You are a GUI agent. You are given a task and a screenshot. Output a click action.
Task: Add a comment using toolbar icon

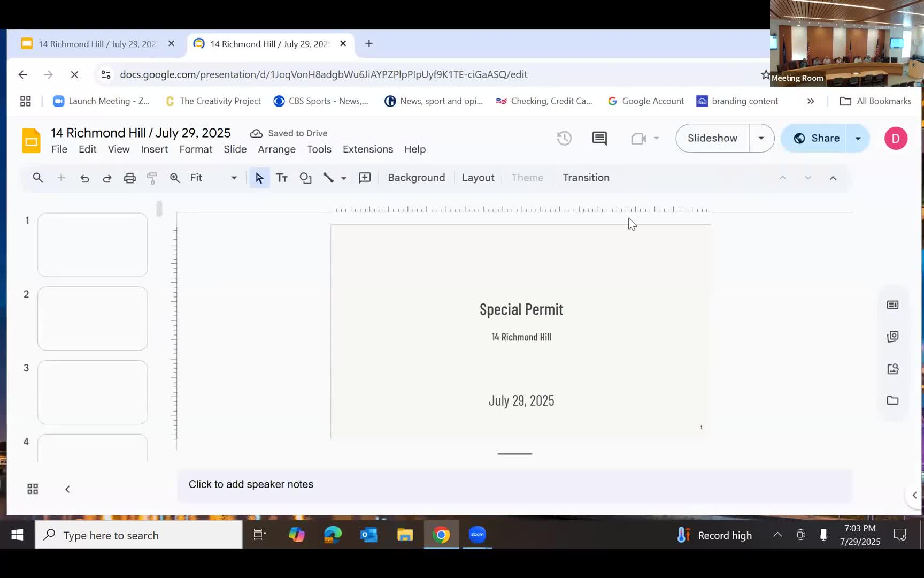[365, 178]
